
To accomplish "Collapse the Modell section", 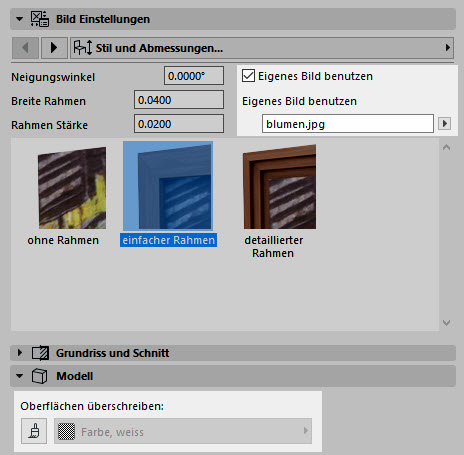I will [20, 376].
